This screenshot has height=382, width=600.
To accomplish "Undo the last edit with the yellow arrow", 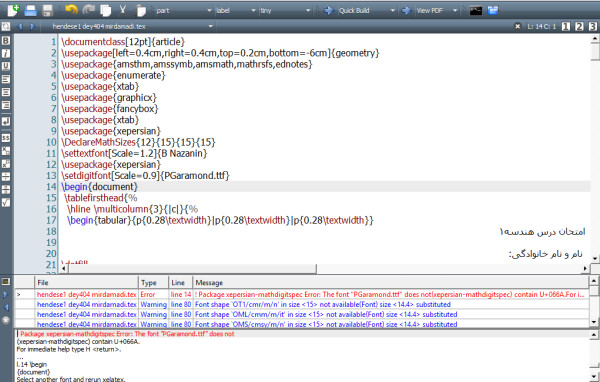I will tap(71, 10).
